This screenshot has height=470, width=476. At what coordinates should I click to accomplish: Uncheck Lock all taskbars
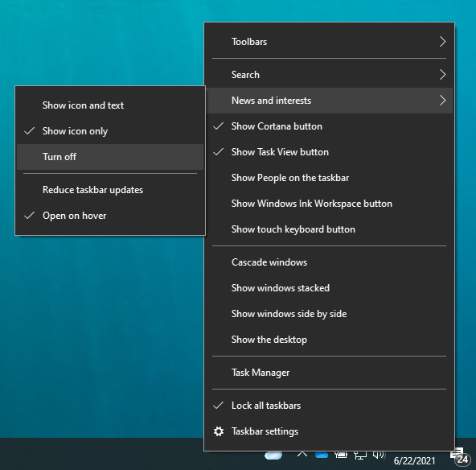[330, 406]
